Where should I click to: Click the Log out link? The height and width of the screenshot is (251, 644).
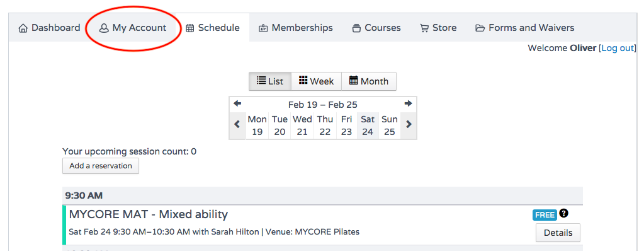618,48
